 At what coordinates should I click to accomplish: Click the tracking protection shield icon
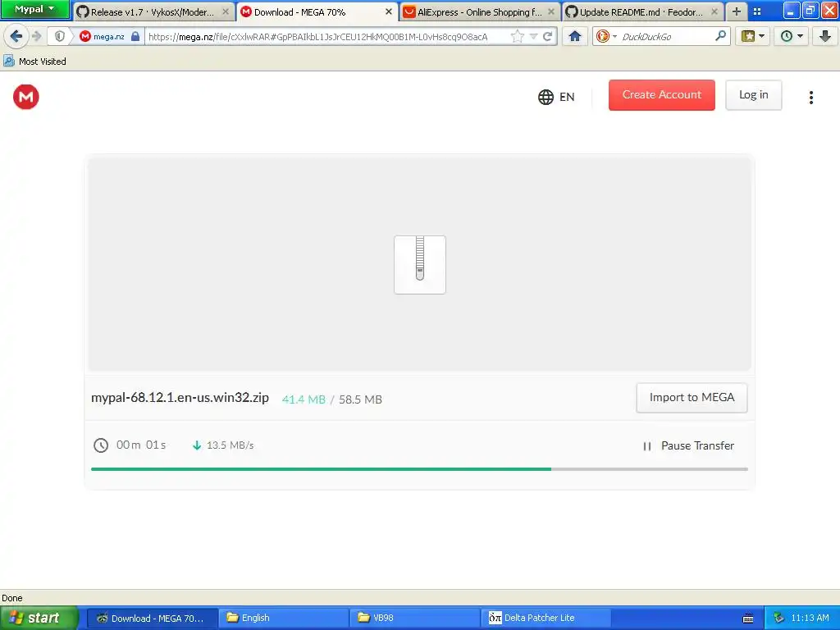[x=60, y=36]
